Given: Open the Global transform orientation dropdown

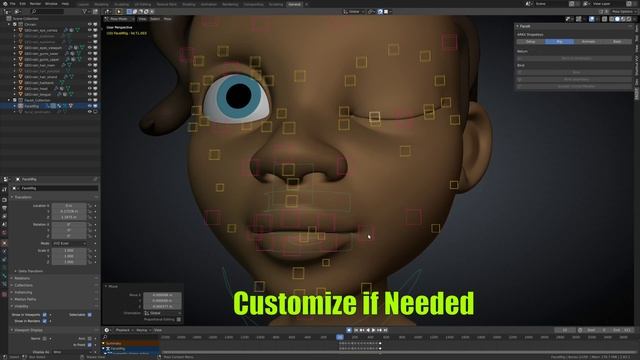Looking at the screenshot, I should pyautogui.click(x=353, y=12).
